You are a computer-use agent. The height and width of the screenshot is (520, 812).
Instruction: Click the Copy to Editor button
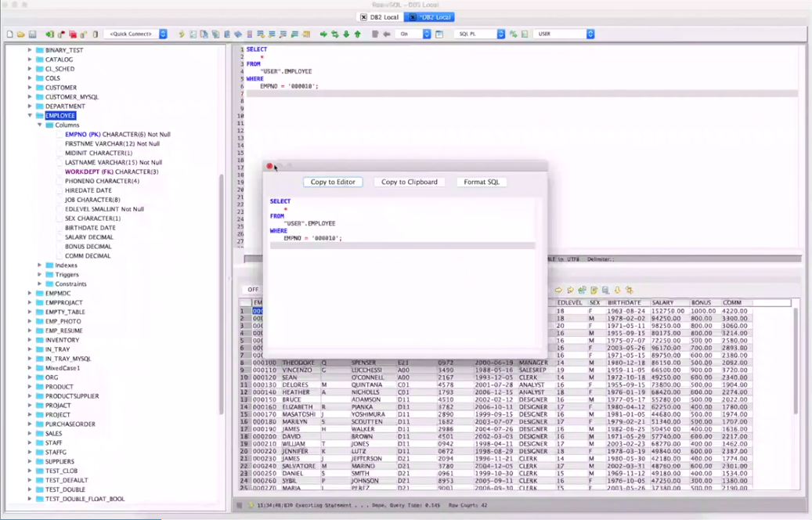click(333, 182)
